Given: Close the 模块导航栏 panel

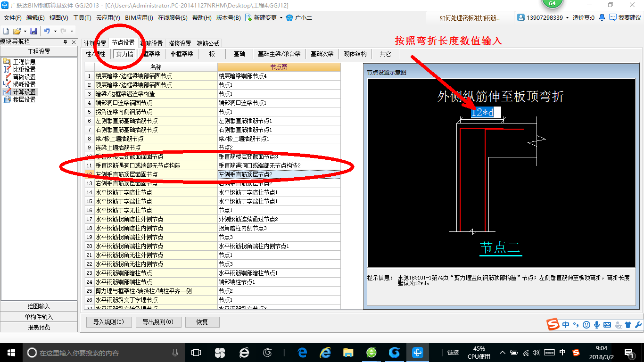Looking at the screenshot, I should click(74, 42).
